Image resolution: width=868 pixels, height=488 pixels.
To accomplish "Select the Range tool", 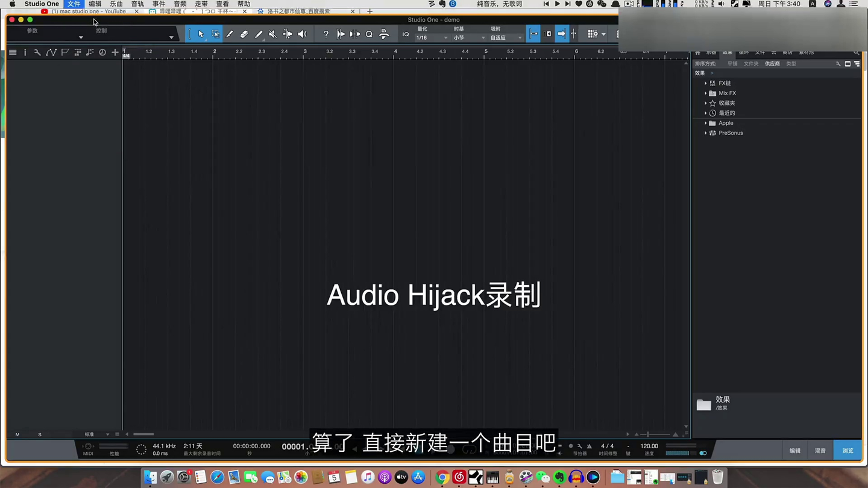I will tap(216, 34).
